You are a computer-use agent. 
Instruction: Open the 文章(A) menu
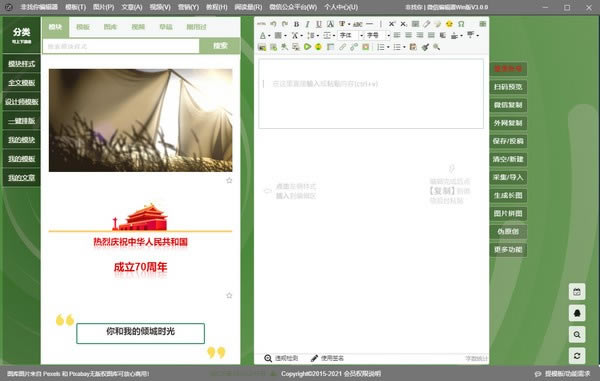coord(132,7)
